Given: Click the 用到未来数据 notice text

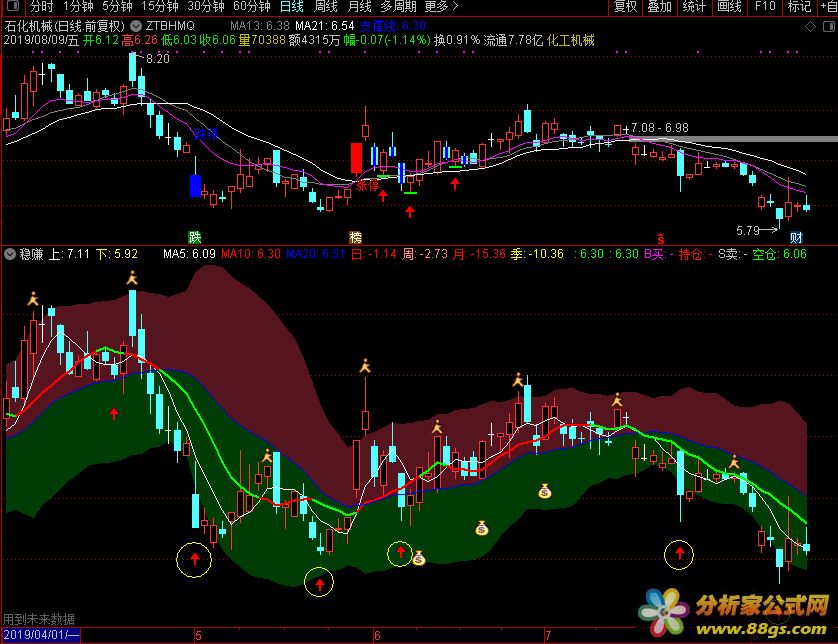Looking at the screenshot, I should tap(38, 619).
